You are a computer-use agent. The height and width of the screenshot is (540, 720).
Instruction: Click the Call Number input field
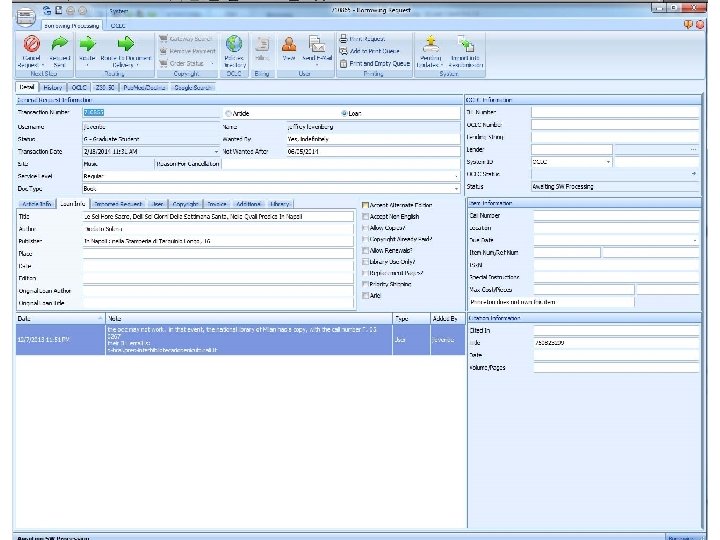tap(615, 215)
